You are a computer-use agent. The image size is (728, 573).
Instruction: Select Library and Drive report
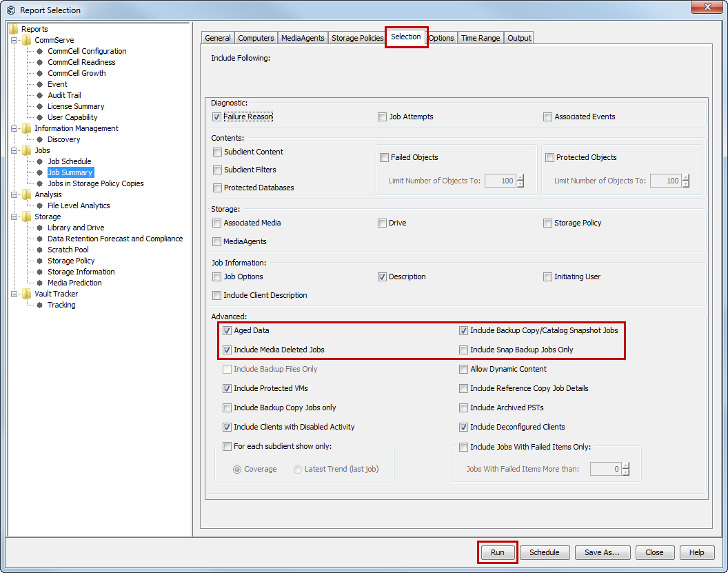tap(76, 228)
